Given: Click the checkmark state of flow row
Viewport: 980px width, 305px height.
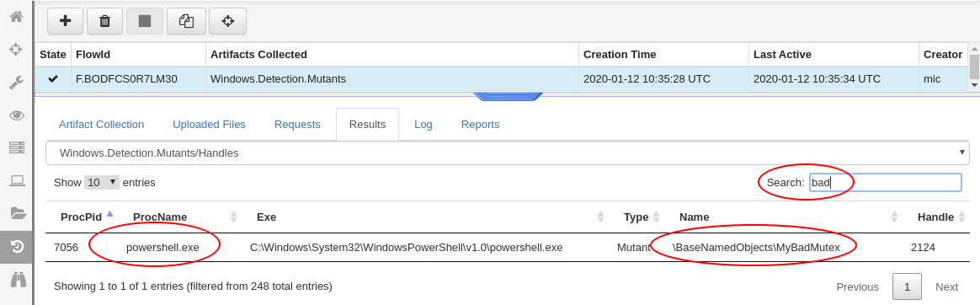Looking at the screenshot, I should pyautogui.click(x=53, y=78).
